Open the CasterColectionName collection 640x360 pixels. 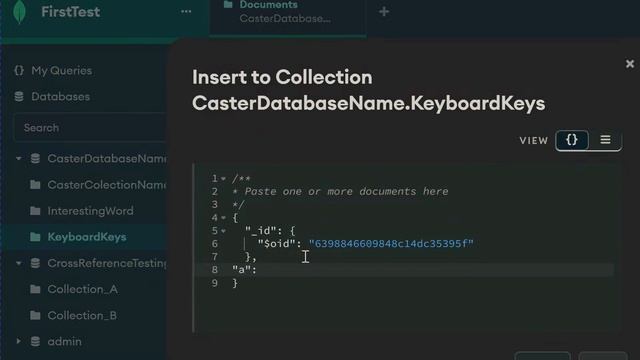click(x=107, y=185)
